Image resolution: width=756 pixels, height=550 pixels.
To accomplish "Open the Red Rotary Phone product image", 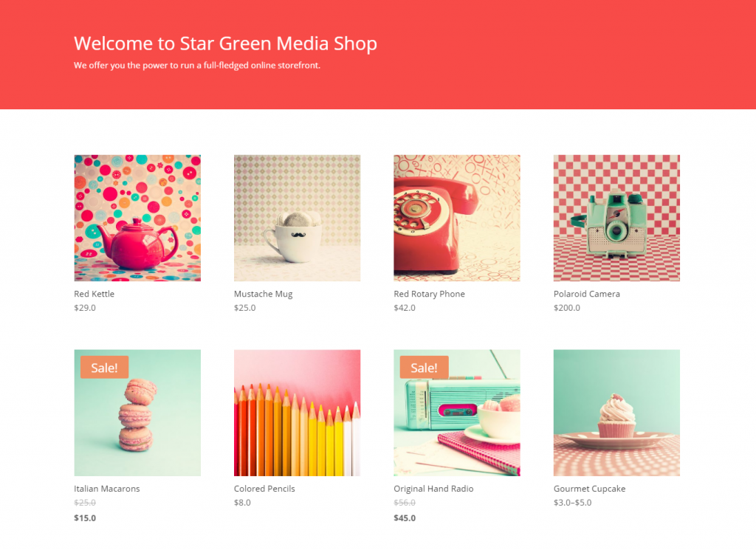I will pyautogui.click(x=457, y=218).
